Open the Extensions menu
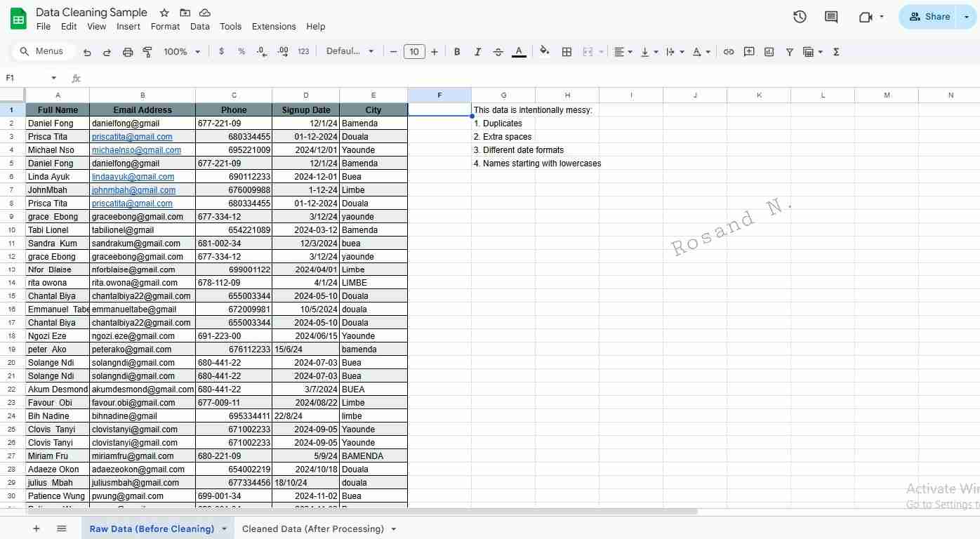This screenshot has width=980, height=539. pyautogui.click(x=274, y=27)
